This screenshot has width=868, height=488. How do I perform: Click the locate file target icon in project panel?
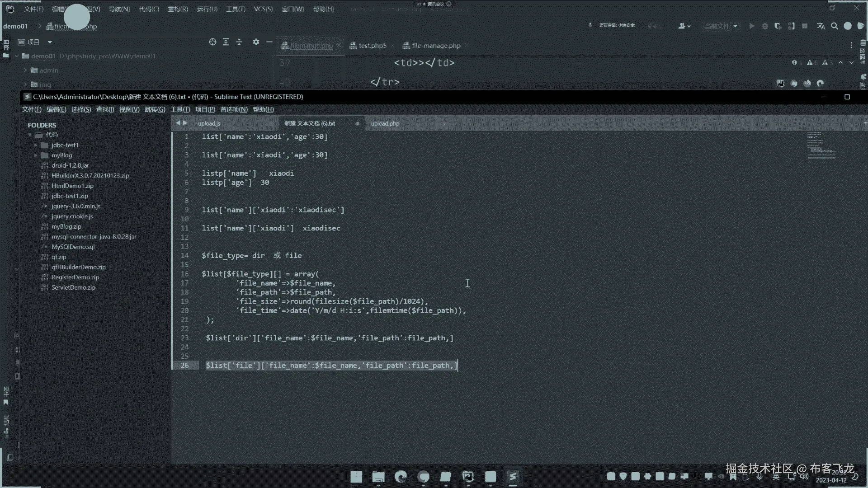pos(212,42)
